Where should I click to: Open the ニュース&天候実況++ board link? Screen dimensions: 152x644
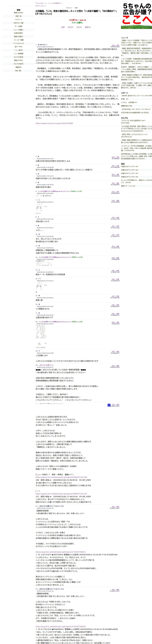(x=55, y=3)
